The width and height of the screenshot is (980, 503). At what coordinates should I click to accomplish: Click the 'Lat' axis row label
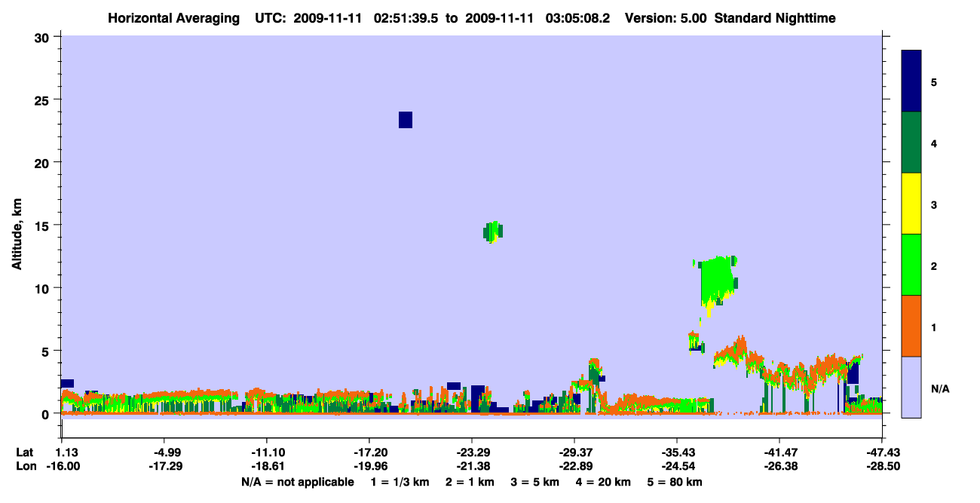(x=24, y=452)
